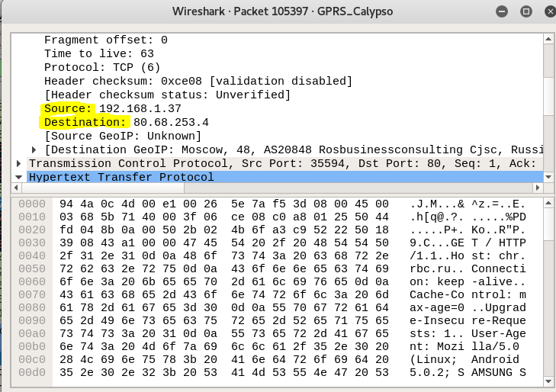This screenshot has height=392, width=556.
Task: Click the hex pane scroll-up arrow
Action: coord(548,203)
